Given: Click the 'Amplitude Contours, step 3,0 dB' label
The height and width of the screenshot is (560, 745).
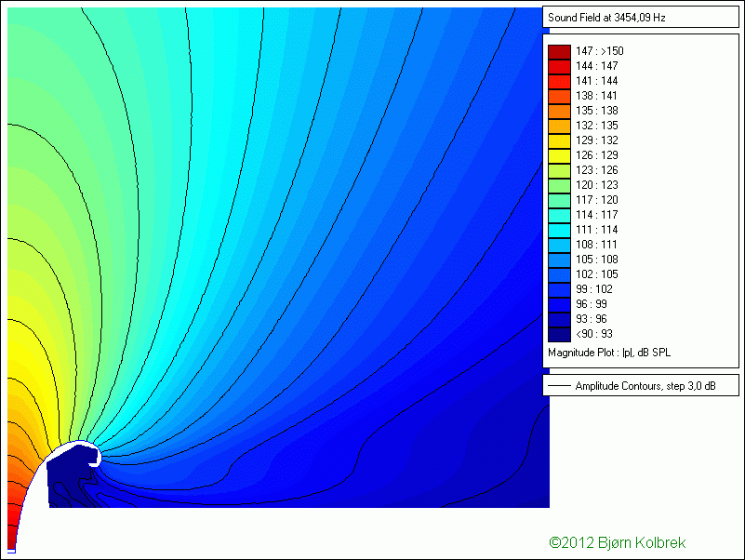Looking at the screenshot, I should (x=645, y=386).
